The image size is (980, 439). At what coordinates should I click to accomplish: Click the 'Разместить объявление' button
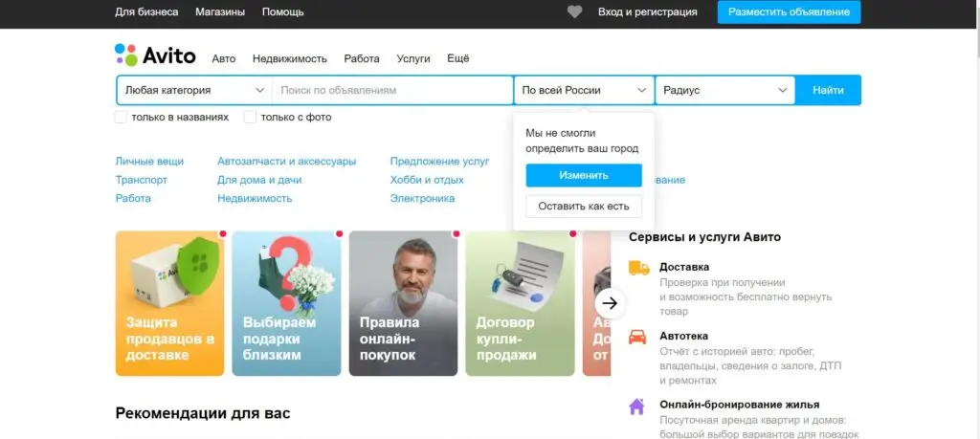(x=789, y=12)
